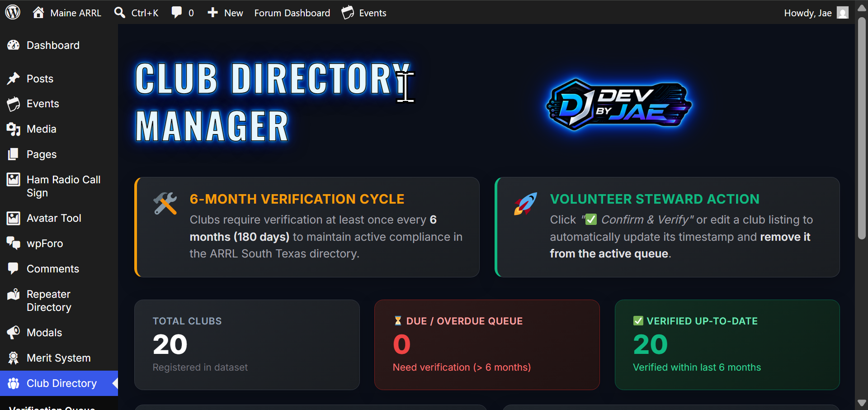Select the Avatar Tool menu item
Screen dimensions: 868x410
(59, 218)
